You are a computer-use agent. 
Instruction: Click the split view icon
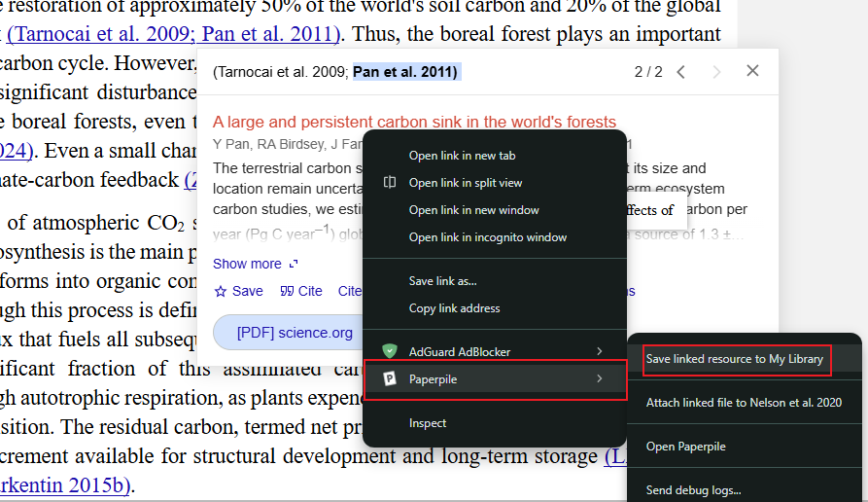point(389,183)
